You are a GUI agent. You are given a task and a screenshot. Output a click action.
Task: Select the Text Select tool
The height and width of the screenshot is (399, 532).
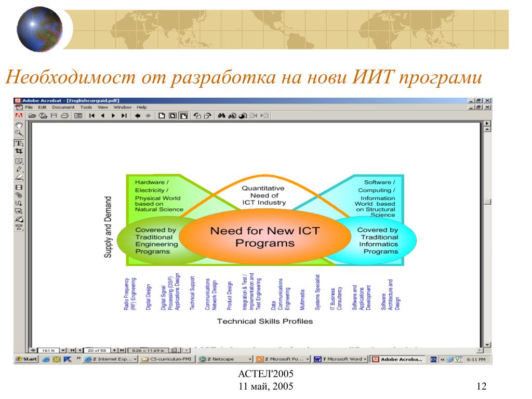coord(19,143)
